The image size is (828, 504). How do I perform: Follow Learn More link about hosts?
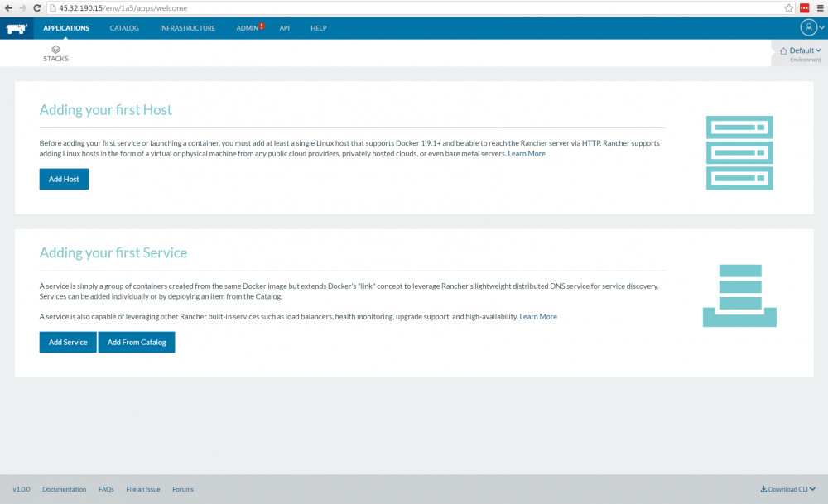pyautogui.click(x=527, y=154)
